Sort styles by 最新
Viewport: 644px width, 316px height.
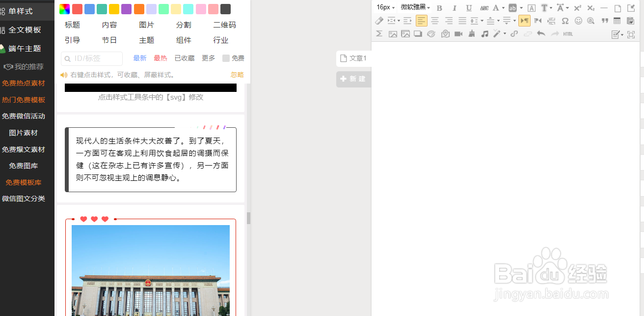(x=140, y=58)
